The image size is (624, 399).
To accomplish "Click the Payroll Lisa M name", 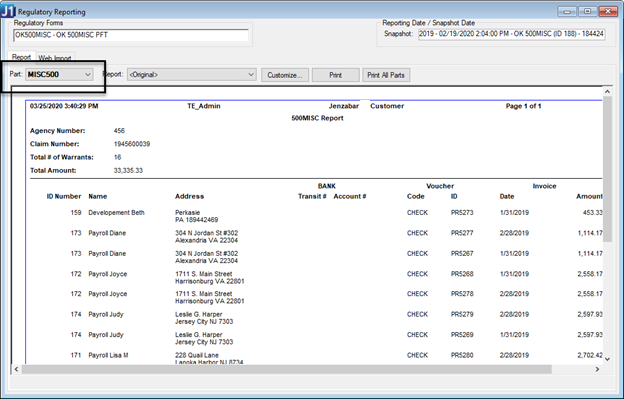I will click(108, 355).
